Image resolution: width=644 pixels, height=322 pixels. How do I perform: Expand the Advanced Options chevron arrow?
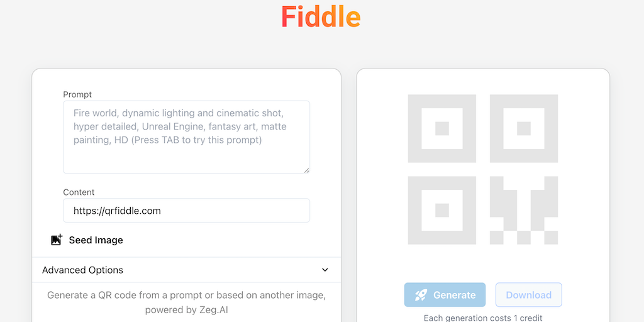pyautogui.click(x=325, y=270)
